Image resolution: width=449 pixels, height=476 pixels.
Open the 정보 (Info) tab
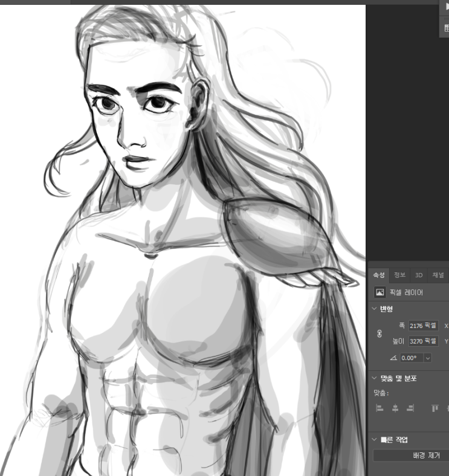click(399, 275)
